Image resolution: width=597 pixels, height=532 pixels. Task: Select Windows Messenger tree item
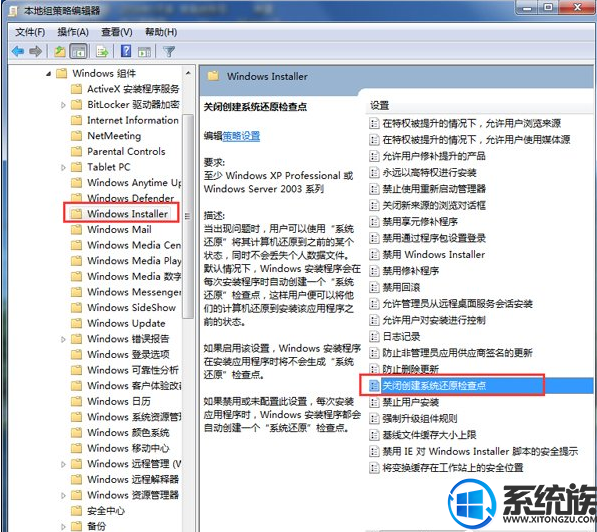click(x=134, y=292)
